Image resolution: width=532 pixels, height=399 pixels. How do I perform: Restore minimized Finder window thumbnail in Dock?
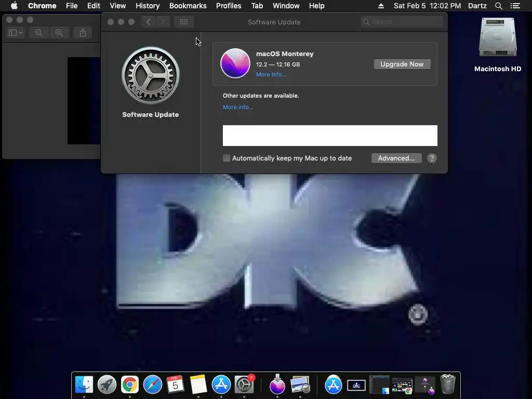(x=379, y=385)
